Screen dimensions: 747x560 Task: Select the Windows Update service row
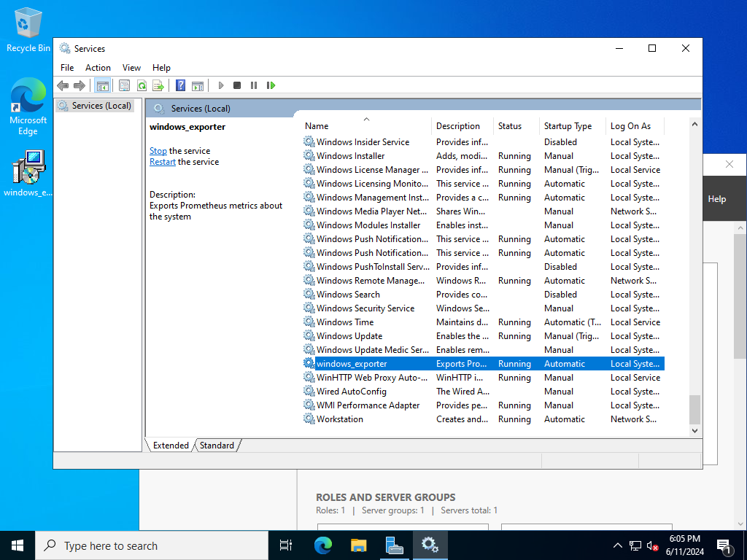coord(349,336)
